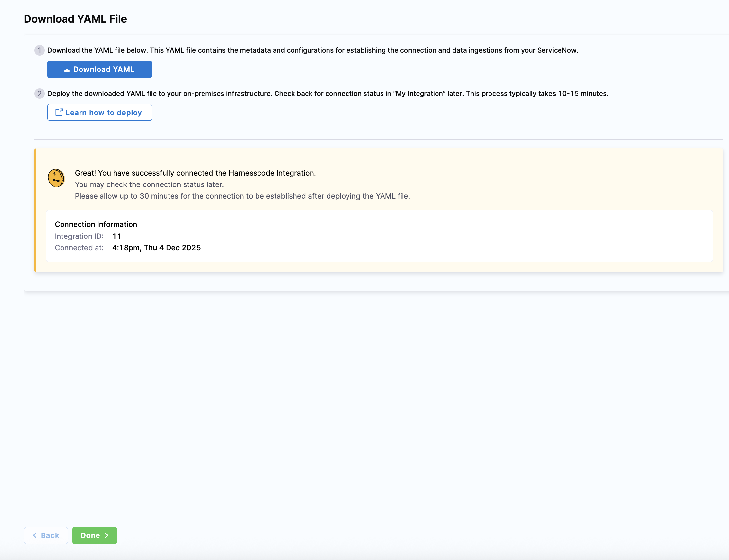Click the step 1 ServiceNow instruction text

click(312, 50)
